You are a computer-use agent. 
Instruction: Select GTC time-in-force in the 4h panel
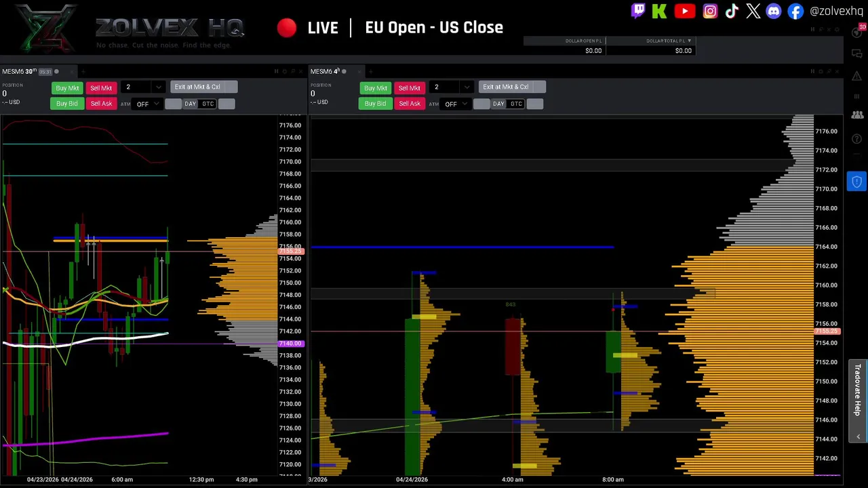point(516,104)
